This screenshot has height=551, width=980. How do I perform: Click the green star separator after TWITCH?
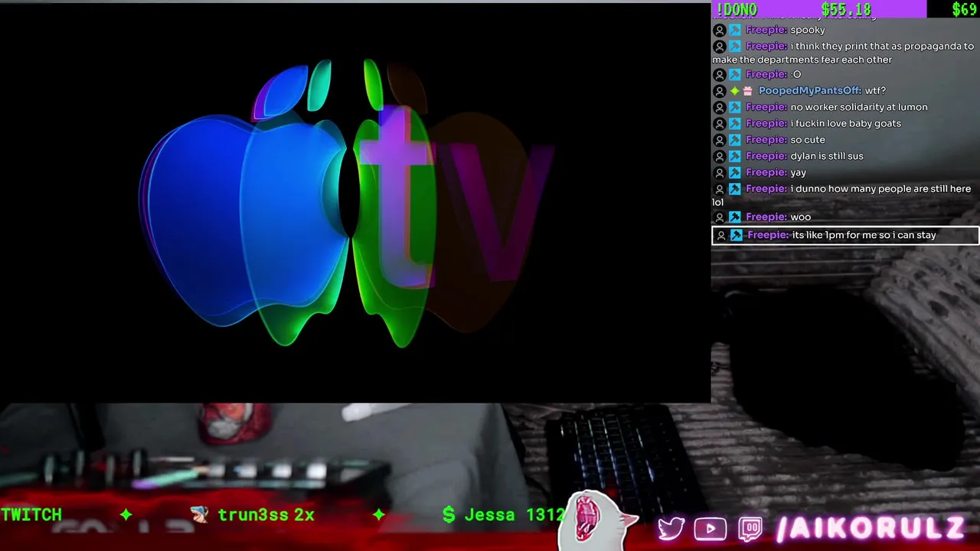click(x=126, y=515)
